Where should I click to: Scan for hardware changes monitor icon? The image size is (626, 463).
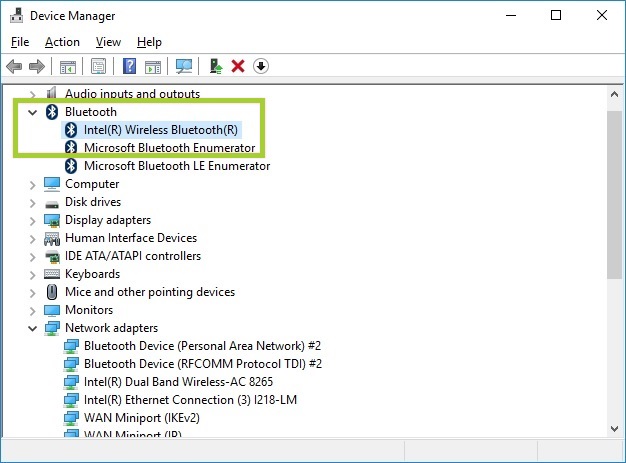point(184,66)
